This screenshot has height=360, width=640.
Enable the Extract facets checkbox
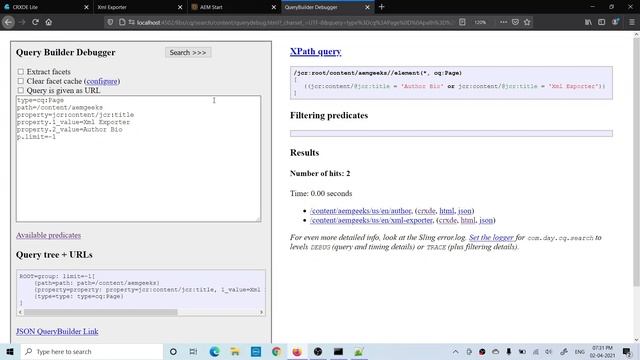tap(20, 71)
